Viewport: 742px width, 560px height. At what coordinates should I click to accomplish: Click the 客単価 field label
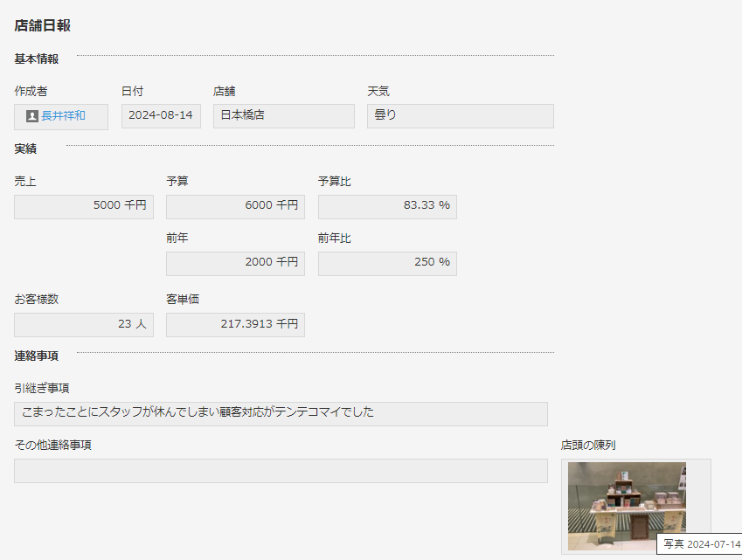coord(183,300)
